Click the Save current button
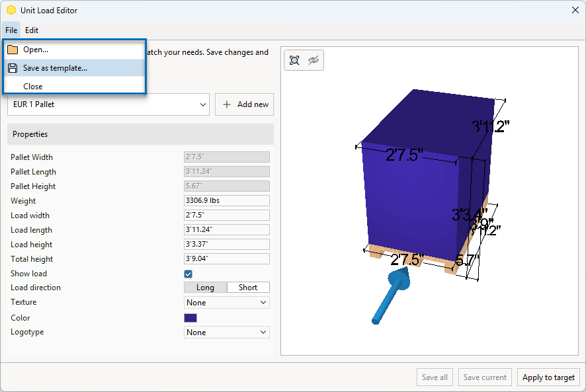 [x=485, y=377]
